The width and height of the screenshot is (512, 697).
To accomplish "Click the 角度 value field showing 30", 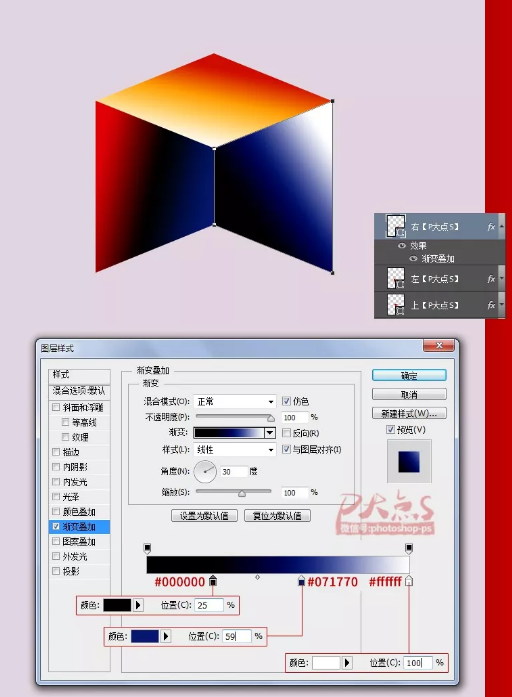I will point(234,472).
